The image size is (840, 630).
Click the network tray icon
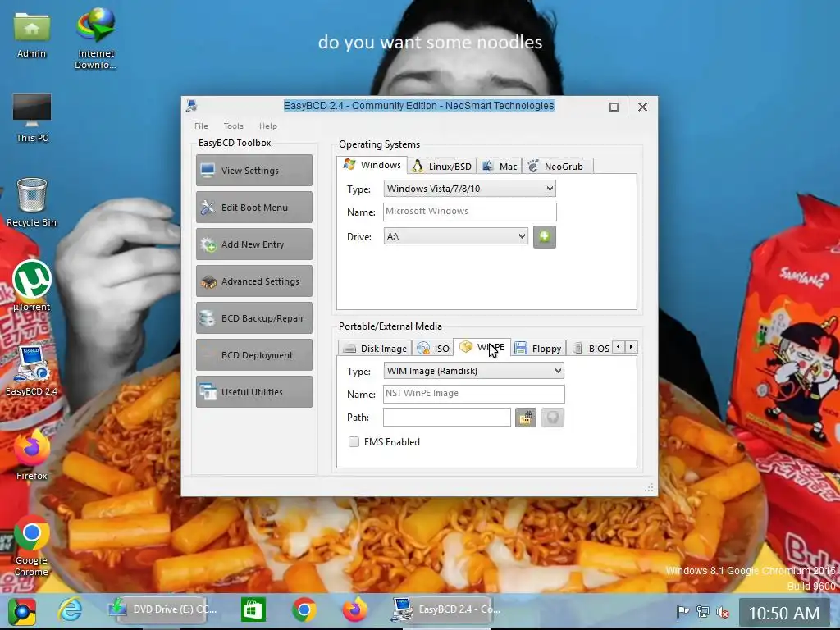(702, 611)
